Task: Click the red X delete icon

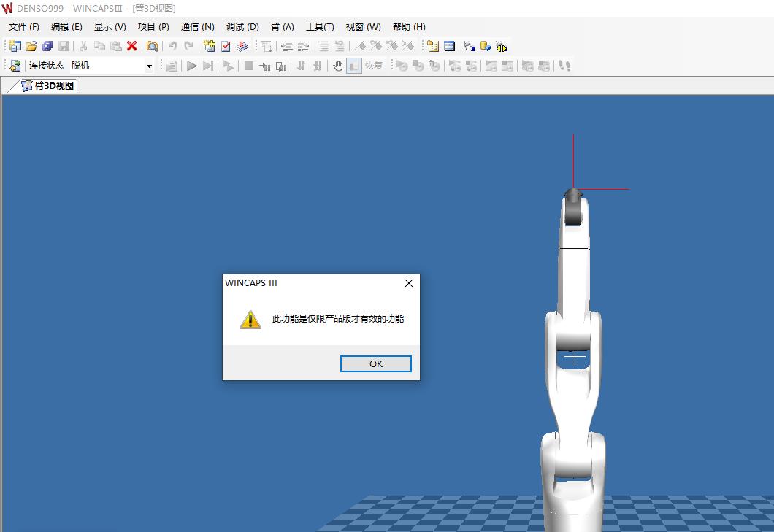Action: click(x=131, y=46)
